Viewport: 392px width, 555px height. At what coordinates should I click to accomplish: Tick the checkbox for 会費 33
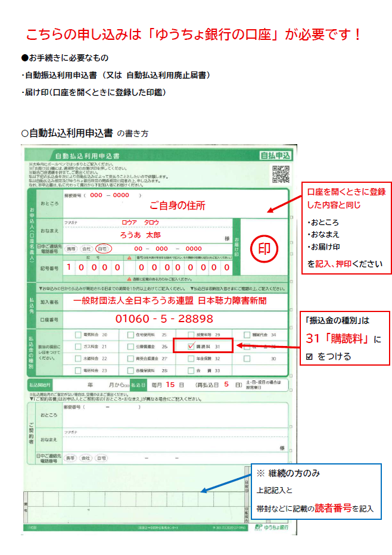coord(191,370)
